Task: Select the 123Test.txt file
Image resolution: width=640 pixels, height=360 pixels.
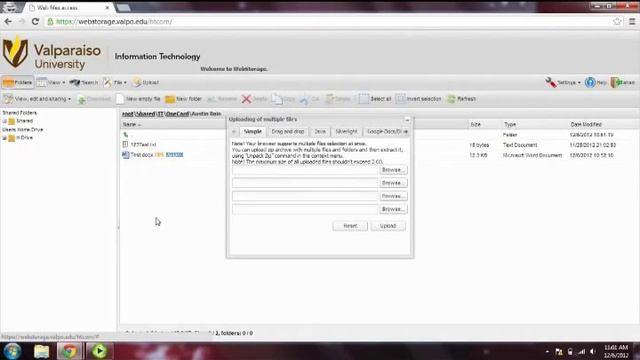Action: 143,144
